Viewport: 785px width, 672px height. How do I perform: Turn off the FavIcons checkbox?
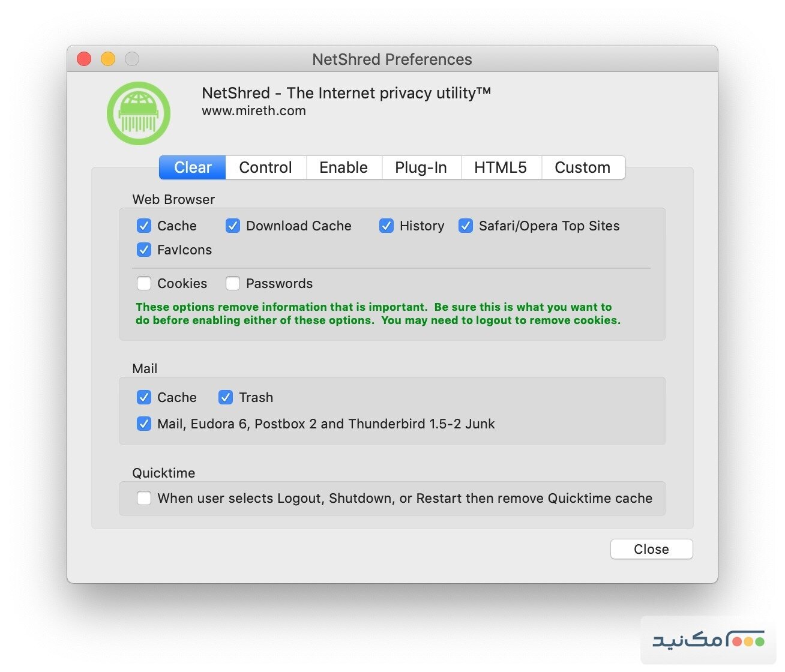click(x=144, y=250)
